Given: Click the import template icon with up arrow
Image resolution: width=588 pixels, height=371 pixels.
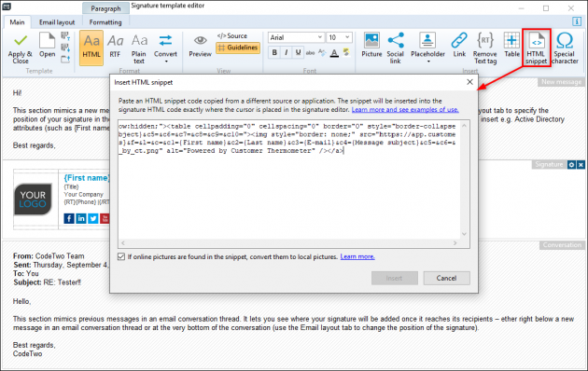Looking at the screenshot, I should (x=65, y=36).
